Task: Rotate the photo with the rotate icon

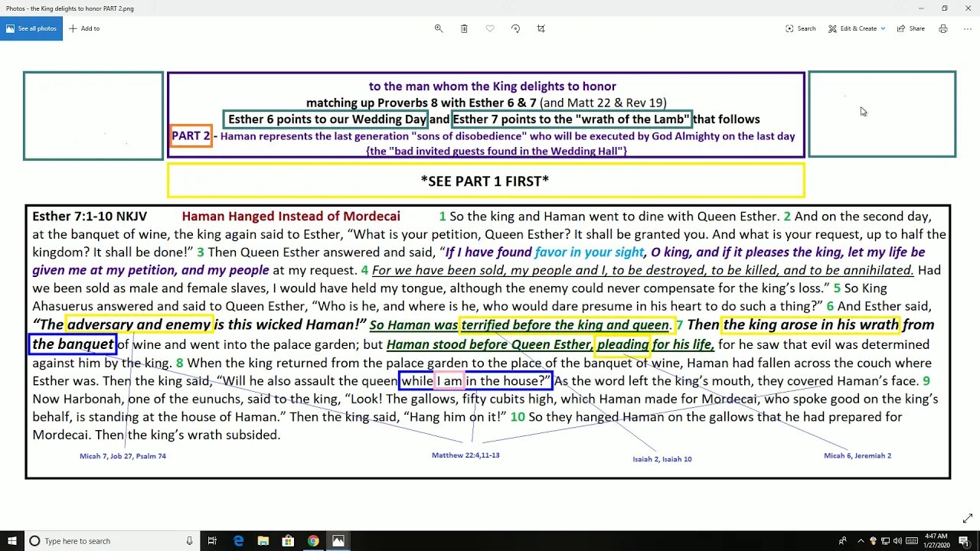Action: (515, 28)
